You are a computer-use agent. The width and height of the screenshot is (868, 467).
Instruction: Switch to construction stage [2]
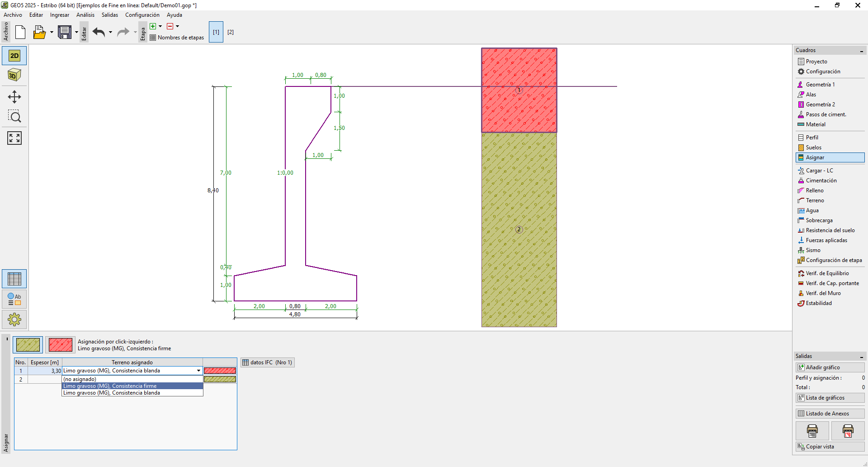pyautogui.click(x=231, y=32)
